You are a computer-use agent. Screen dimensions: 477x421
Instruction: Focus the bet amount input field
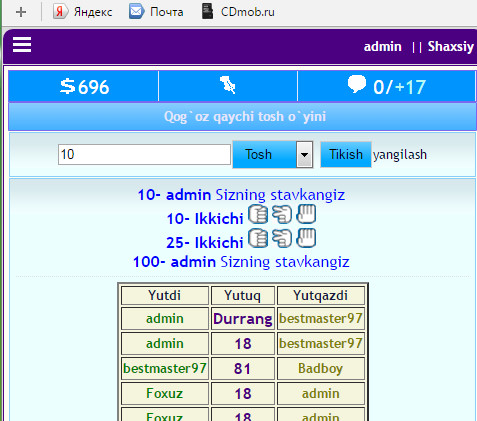click(144, 154)
